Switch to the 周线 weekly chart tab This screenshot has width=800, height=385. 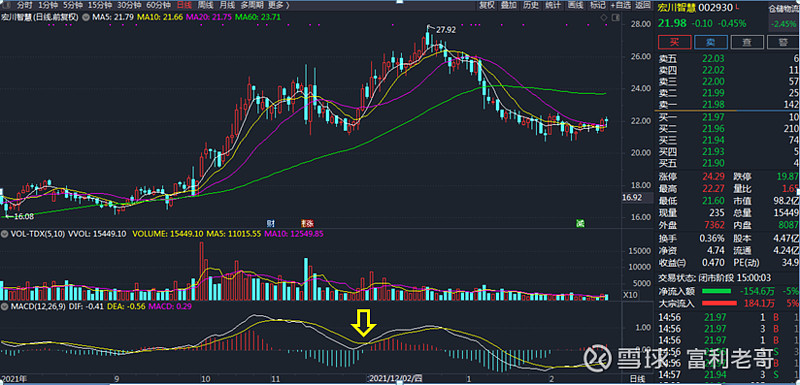pyautogui.click(x=206, y=5)
